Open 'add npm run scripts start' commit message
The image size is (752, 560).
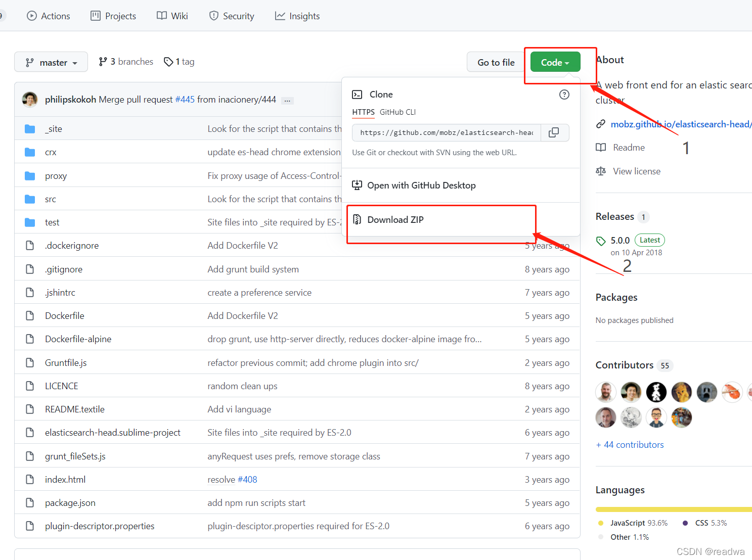pyautogui.click(x=256, y=503)
